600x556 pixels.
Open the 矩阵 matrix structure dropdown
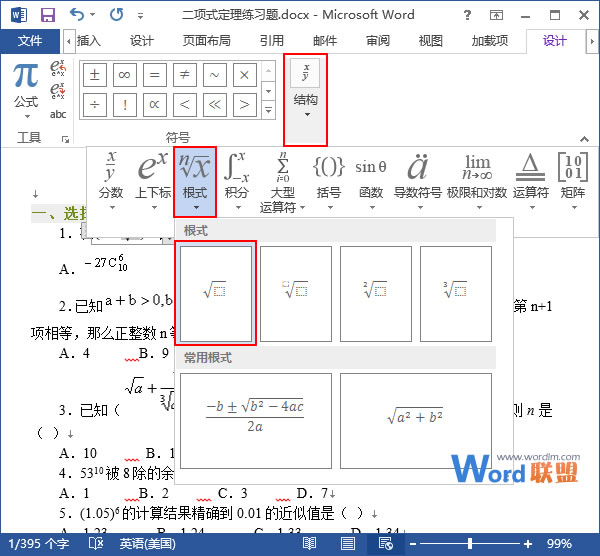pyautogui.click(x=573, y=182)
